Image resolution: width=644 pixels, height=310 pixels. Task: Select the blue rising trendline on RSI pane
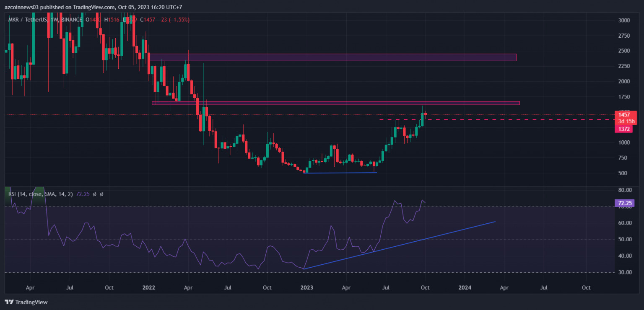click(400, 245)
